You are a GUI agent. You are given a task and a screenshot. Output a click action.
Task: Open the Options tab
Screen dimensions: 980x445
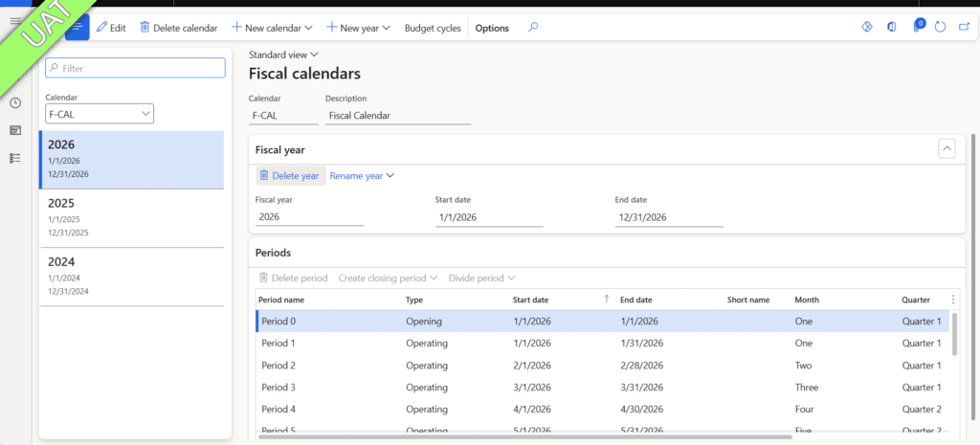(492, 28)
